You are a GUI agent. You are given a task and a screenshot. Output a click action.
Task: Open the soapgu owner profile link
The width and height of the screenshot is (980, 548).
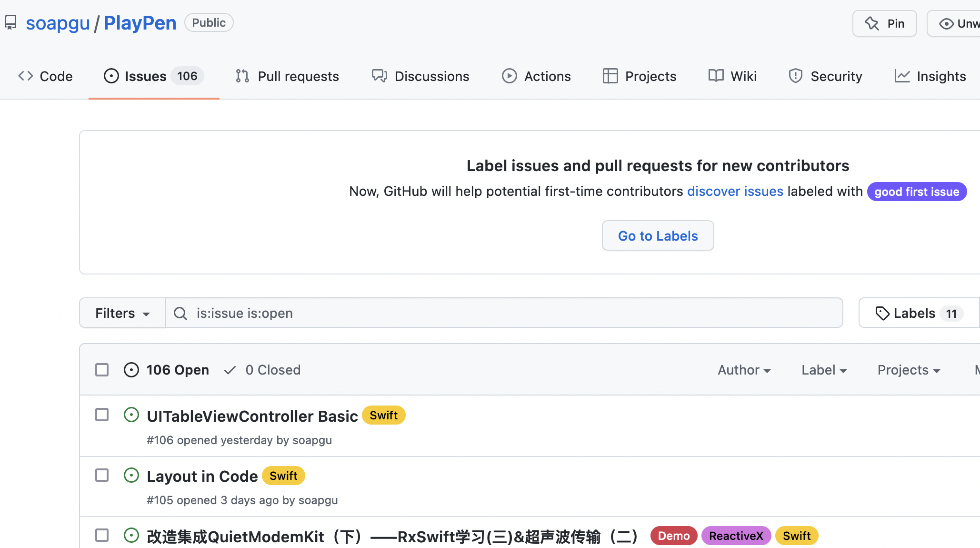[58, 23]
